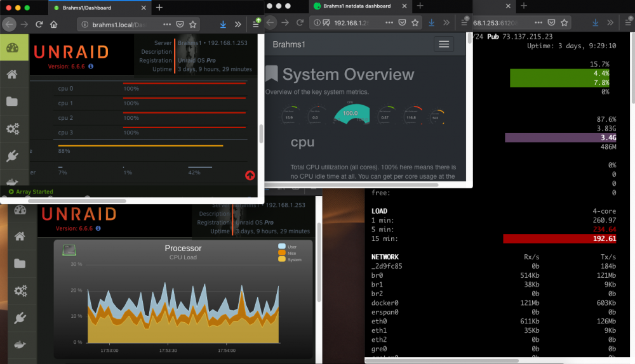The height and width of the screenshot is (364, 635).
Task: Reload the Brahms1/Dashboard browser page
Action: pyautogui.click(x=39, y=25)
